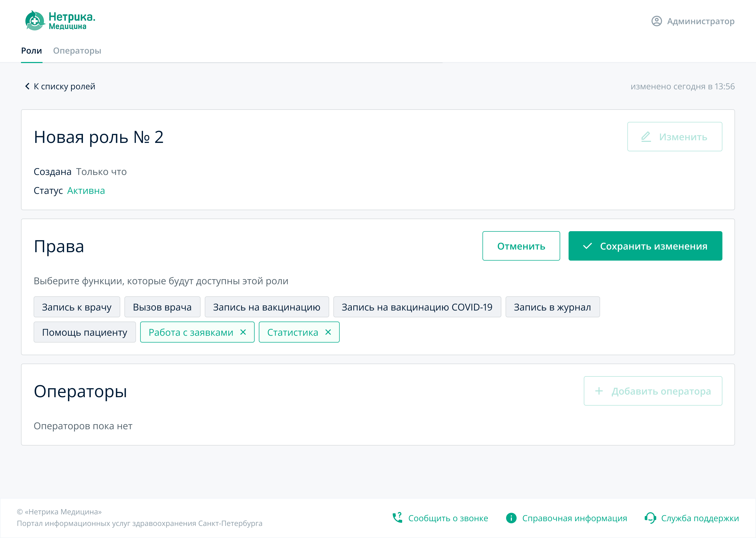Enable the Запись к врачу permission chip
This screenshot has height=538, width=756.
click(x=77, y=307)
